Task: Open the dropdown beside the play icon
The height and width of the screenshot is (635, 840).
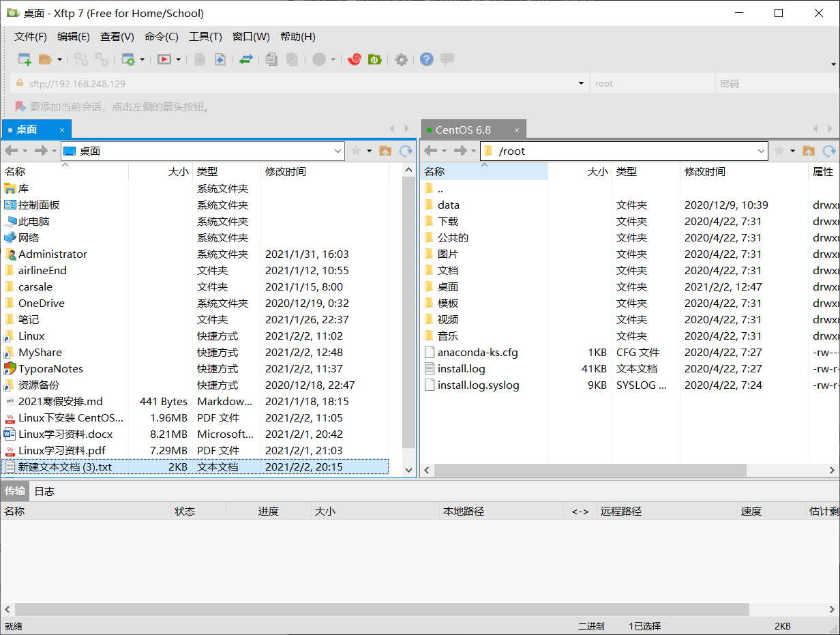Action: 179,59
